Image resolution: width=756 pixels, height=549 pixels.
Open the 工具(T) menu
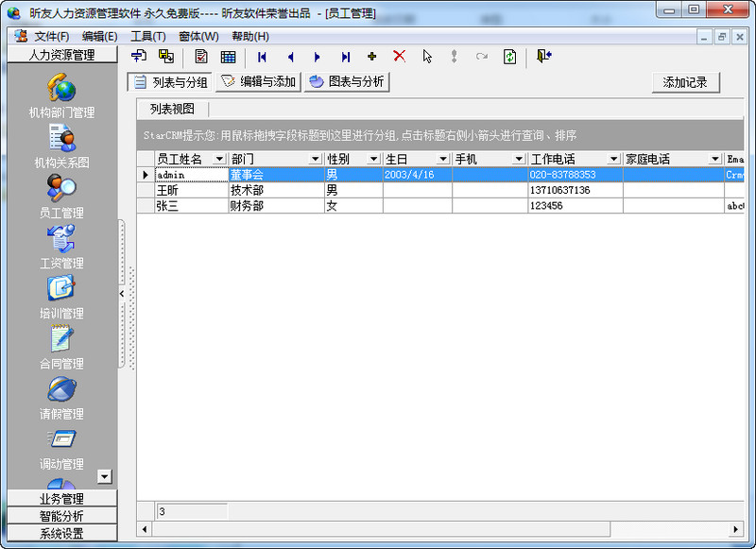click(148, 36)
